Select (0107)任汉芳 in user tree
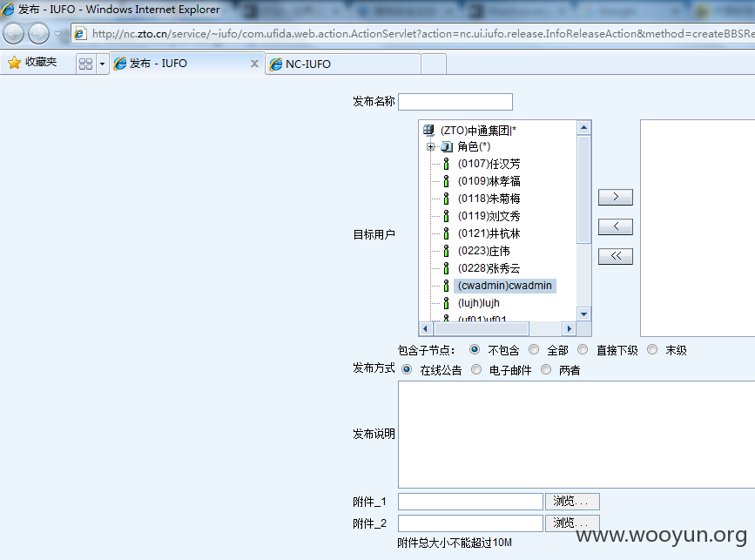The height and width of the screenshot is (560, 755). [489, 164]
